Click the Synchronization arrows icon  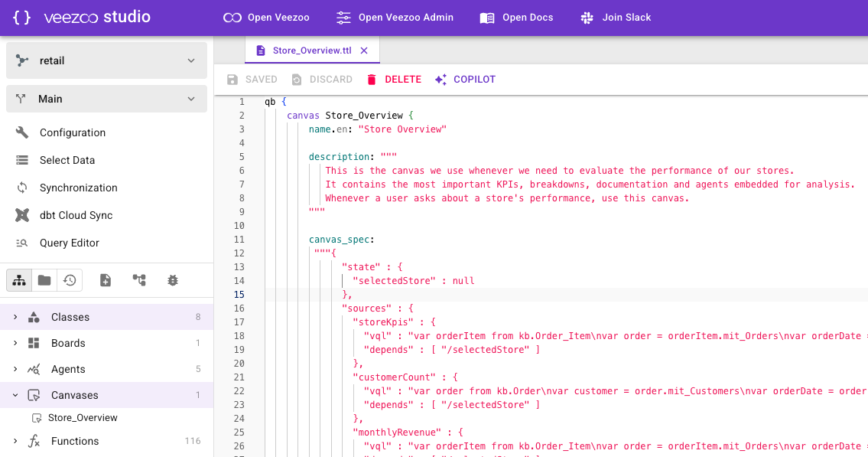22,188
